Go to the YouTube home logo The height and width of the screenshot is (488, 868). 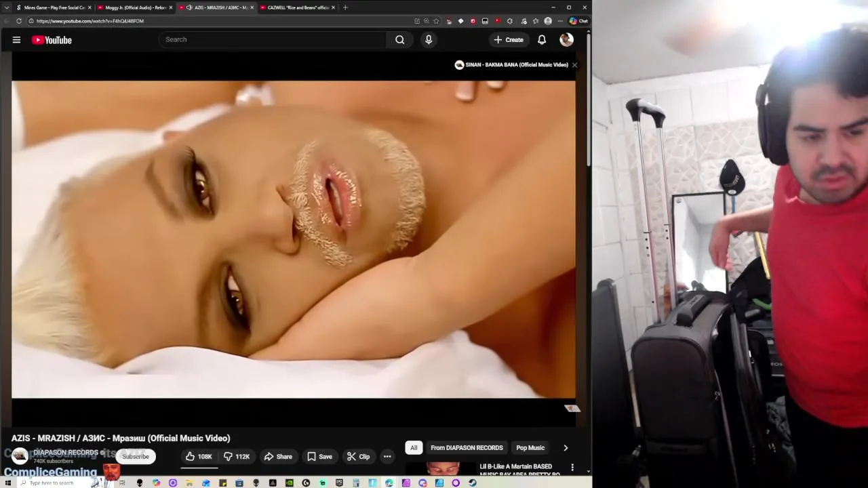point(52,40)
